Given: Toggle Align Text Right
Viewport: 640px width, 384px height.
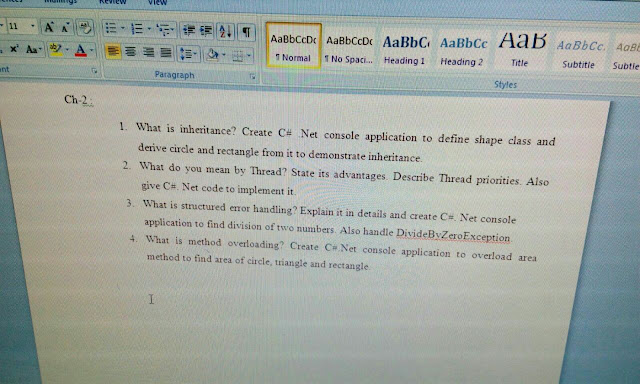Looking at the screenshot, I should [149, 53].
